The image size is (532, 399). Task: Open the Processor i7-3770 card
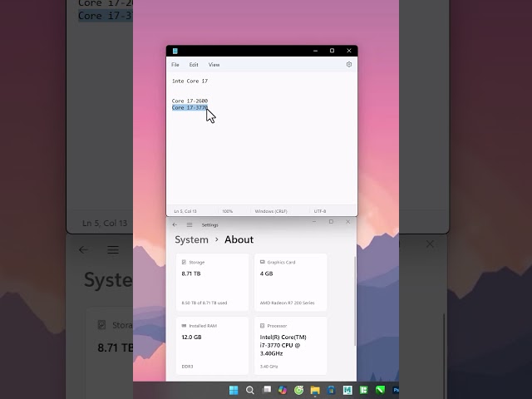[290, 346]
